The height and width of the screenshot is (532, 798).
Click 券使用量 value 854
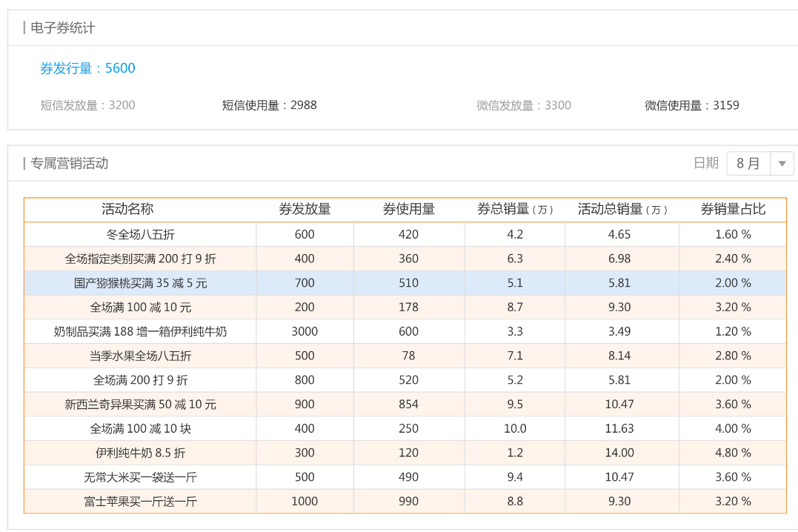pyautogui.click(x=409, y=405)
